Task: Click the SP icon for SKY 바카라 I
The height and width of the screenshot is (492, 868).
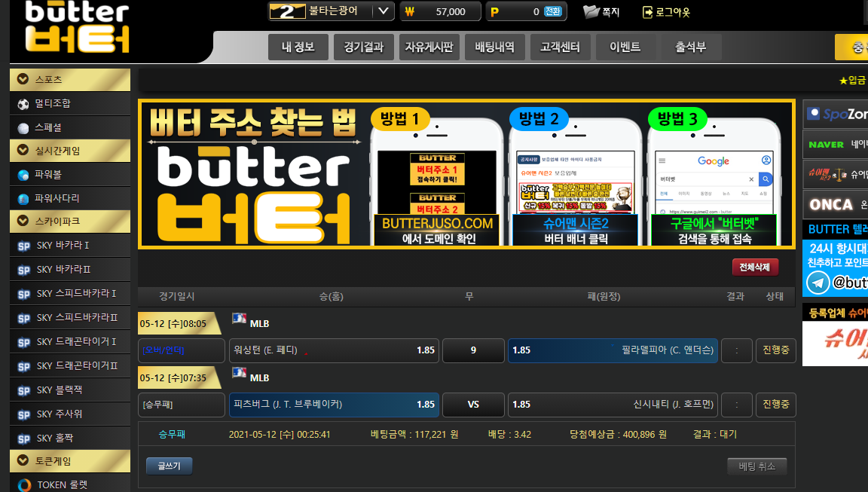Action: click(x=23, y=246)
